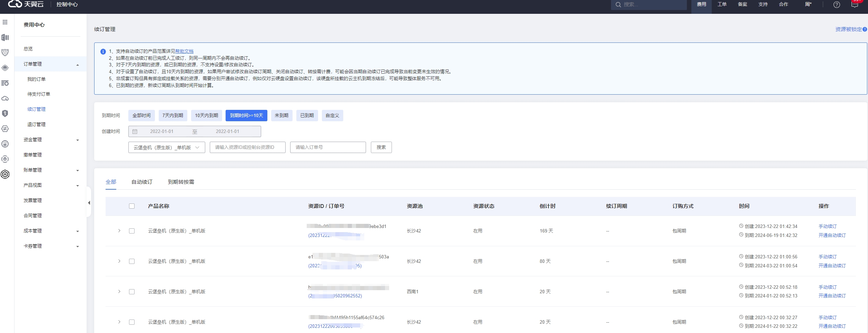
Task: Click the list-with-circle icon in left strip
Action: (5, 83)
